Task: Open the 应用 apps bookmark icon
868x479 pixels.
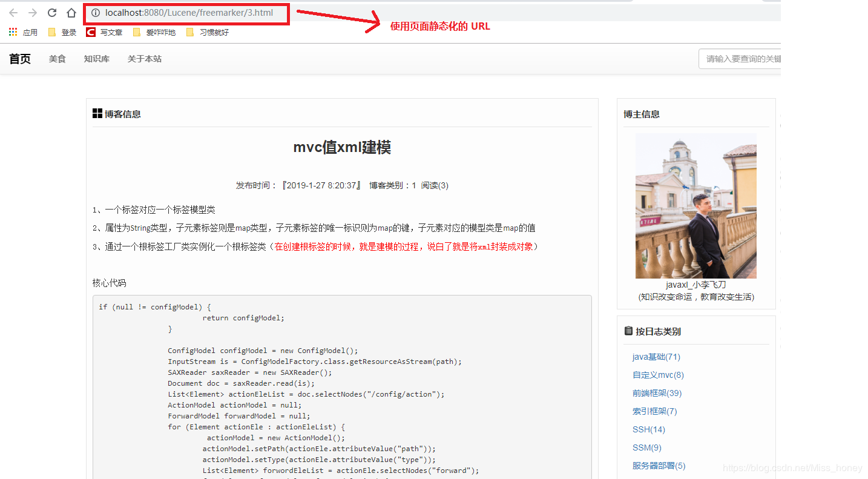Action: point(13,32)
